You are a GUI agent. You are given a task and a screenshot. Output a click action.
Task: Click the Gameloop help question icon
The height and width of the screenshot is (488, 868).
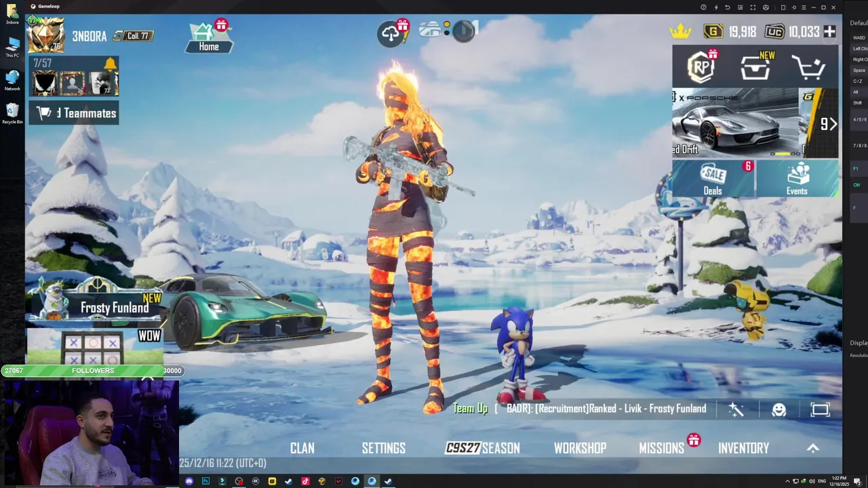[703, 7]
